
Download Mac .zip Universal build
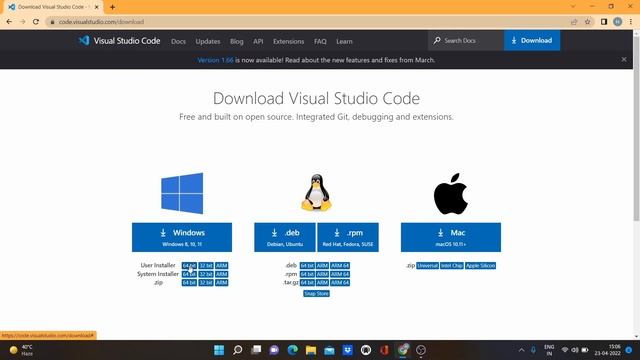(x=427, y=266)
